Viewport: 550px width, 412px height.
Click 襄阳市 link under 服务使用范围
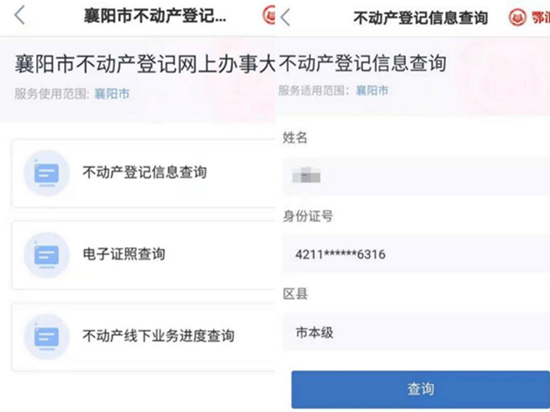pos(112,94)
